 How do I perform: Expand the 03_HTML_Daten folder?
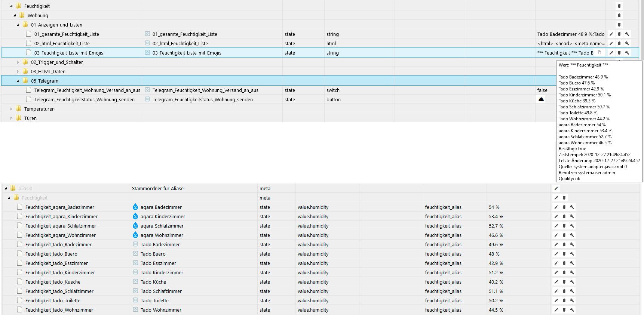pyautogui.click(x=18, y=71)
